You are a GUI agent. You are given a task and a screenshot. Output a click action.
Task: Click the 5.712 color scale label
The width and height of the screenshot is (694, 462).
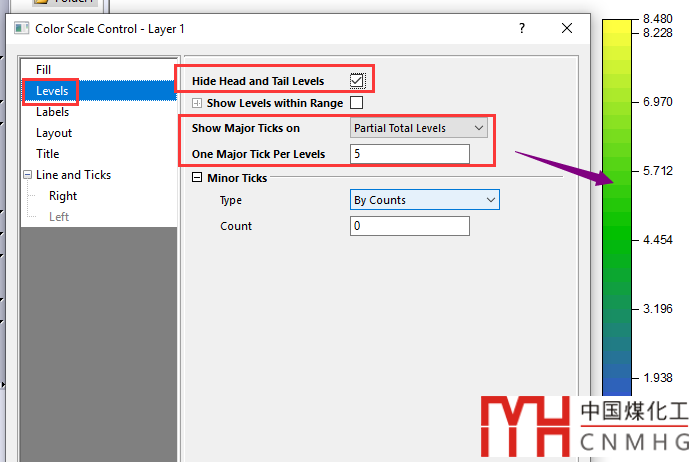pos(658,171)
